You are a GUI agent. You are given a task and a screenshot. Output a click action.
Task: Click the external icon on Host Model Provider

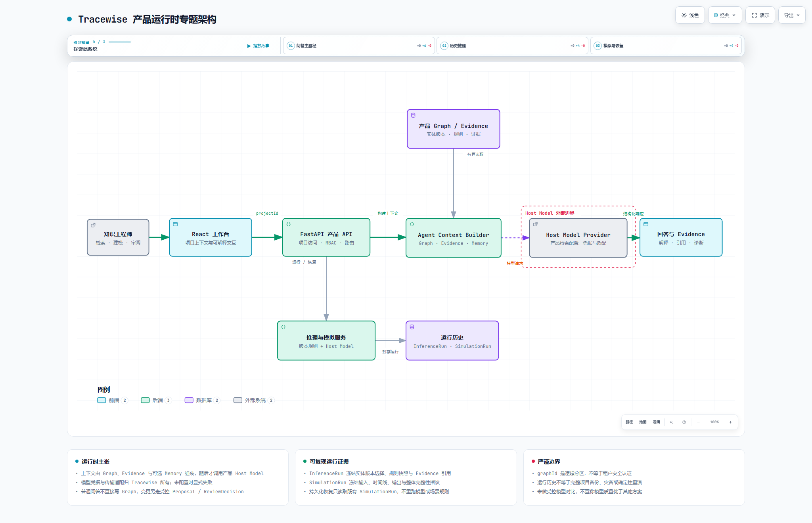click(x=535, y=224)
